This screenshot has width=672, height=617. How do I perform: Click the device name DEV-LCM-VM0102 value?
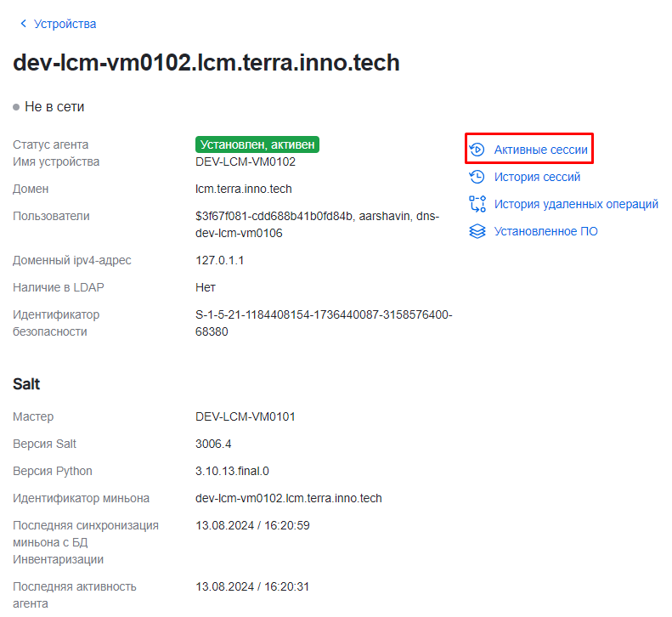(246, 161)
